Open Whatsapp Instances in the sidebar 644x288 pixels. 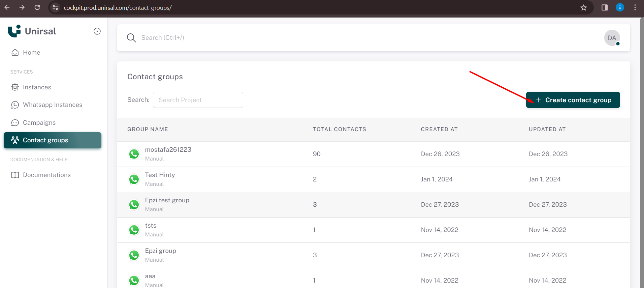pyautogui.click(x=53, y=105)
